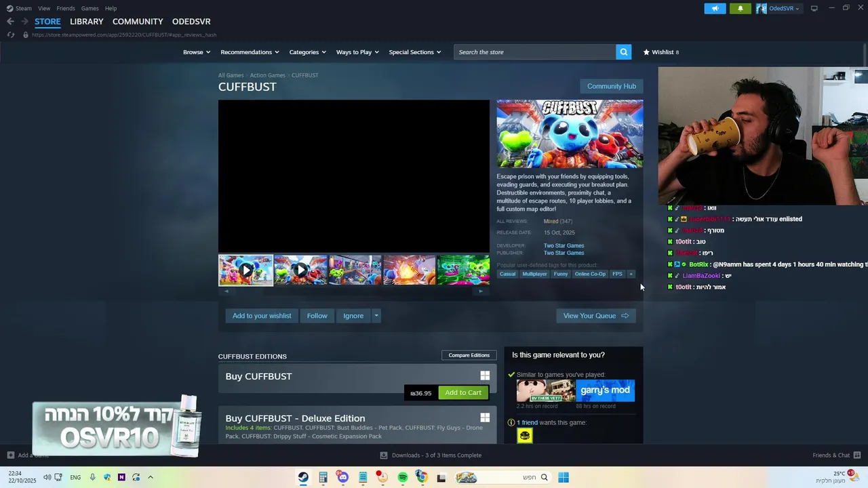Image resolution: width=868 pixels, height=488 pixels.
Task: Open Discord from the taskbar
Action: 342,477
